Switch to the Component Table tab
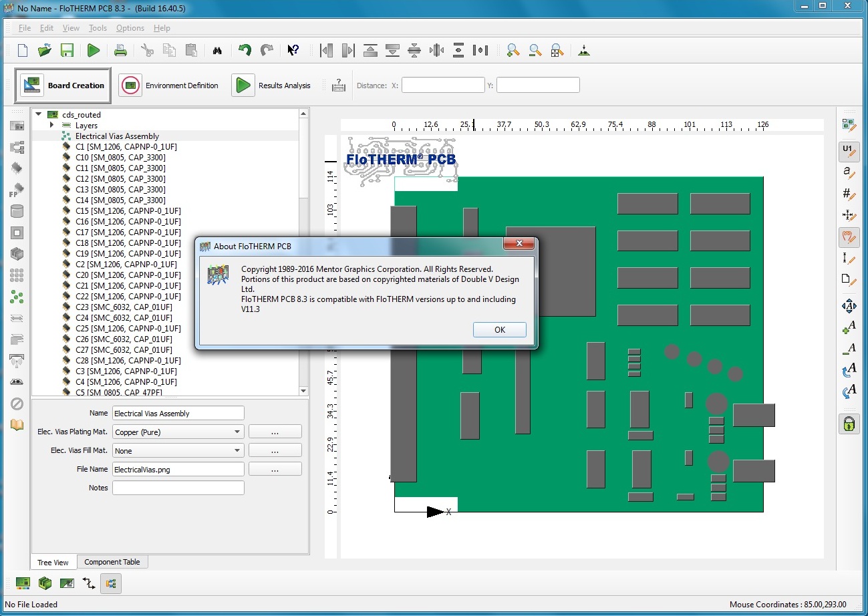 [x=112, y=562]
